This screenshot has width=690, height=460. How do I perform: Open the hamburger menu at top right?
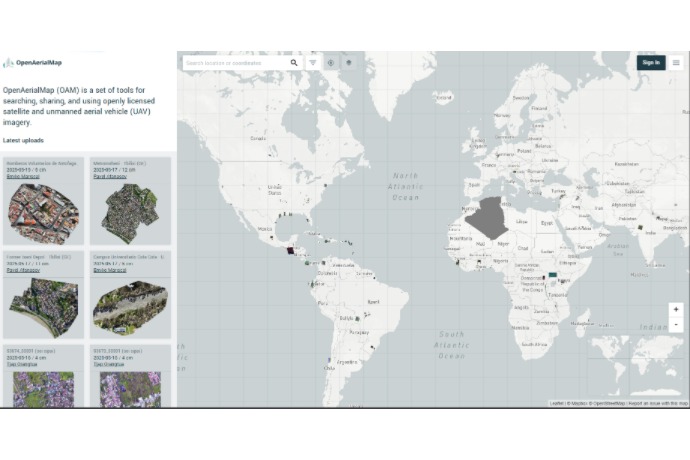[x=676, y=63]
